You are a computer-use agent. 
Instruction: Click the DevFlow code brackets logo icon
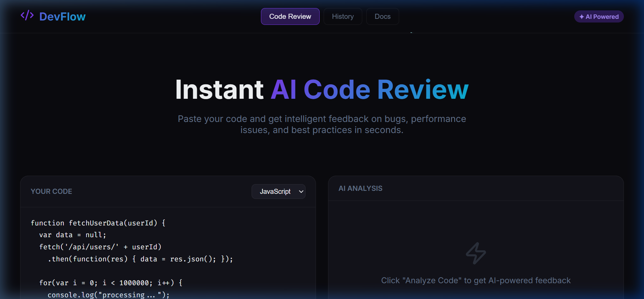tap(27, 15)
